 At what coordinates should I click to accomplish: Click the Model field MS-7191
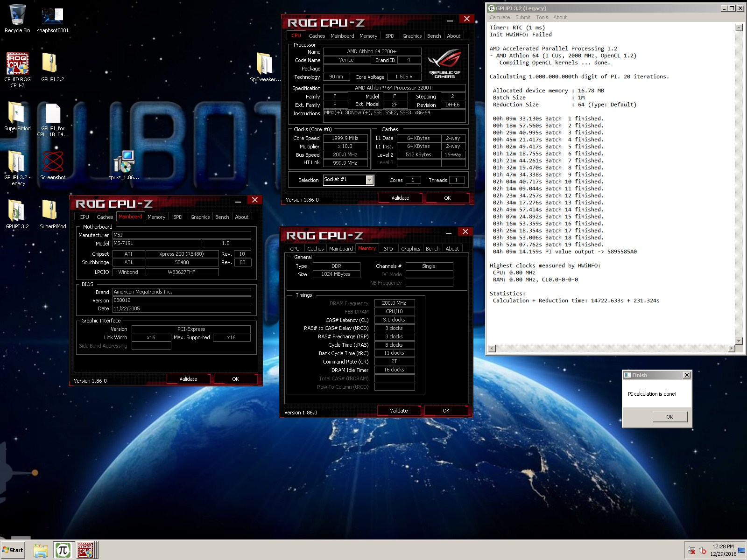point(156,243)
